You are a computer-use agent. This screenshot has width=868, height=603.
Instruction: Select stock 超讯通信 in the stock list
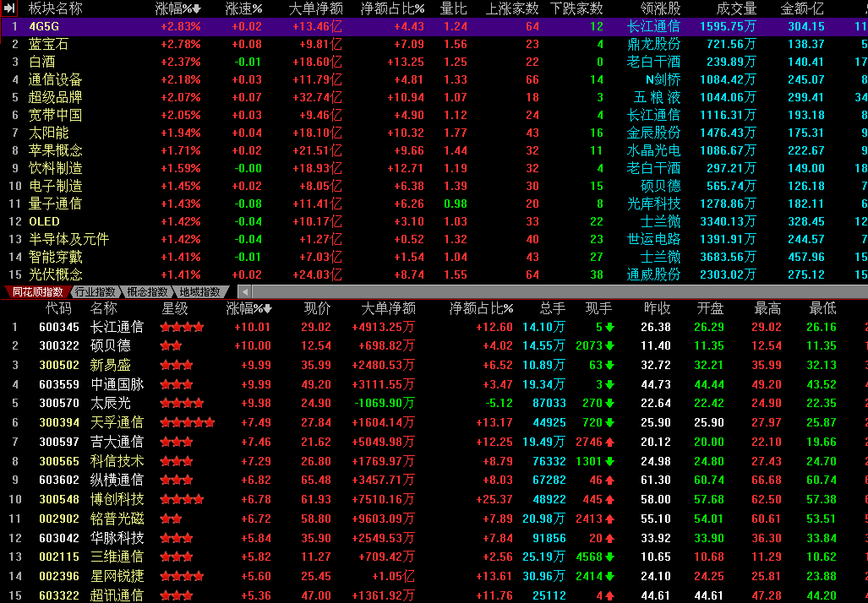434,595
